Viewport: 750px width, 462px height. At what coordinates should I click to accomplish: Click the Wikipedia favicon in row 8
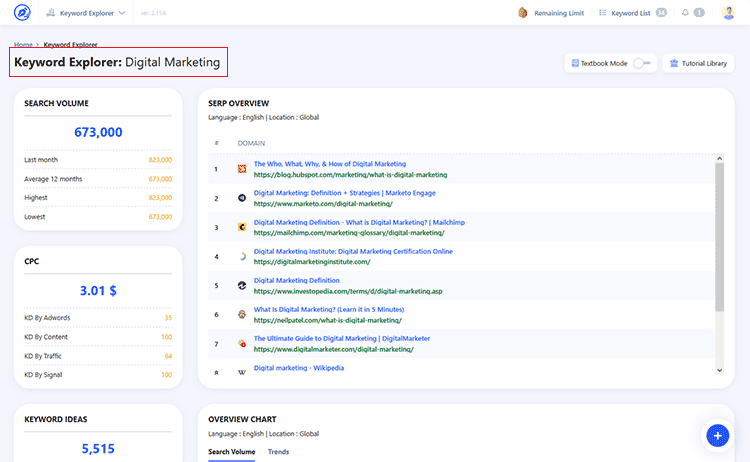242,373
